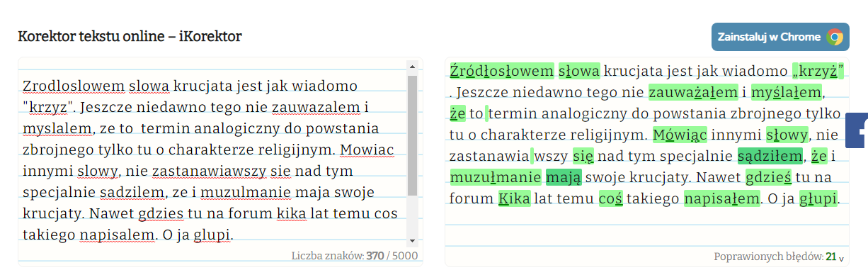This screenshot has width=868, height=270.
Task: Click the Korektor tekstu online heading
Action: point(130,36)
